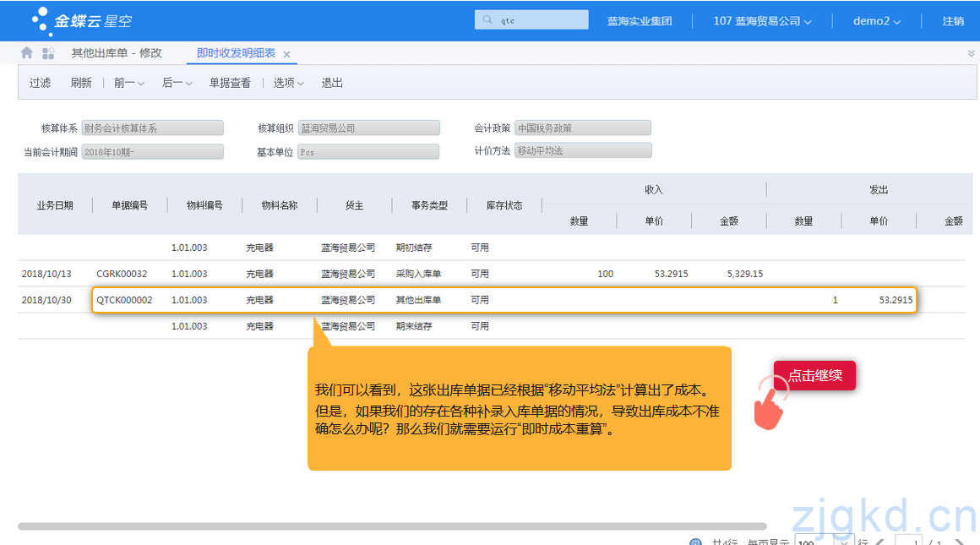This screenshot has width=980, height=545.
Task: Click the 2018/10/13 date cell
Action: [x=46, y=274]
